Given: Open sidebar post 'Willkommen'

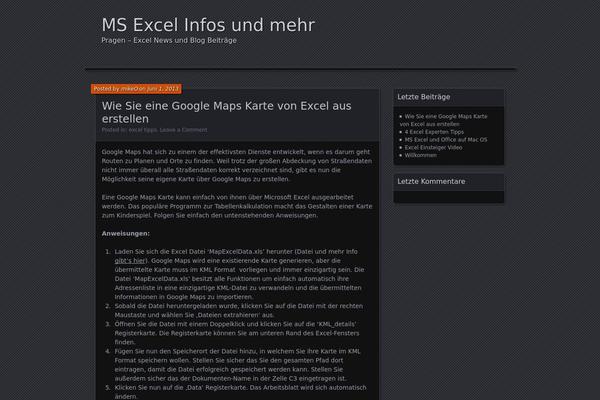Looking at the screenshot, I should pos(421,155).
